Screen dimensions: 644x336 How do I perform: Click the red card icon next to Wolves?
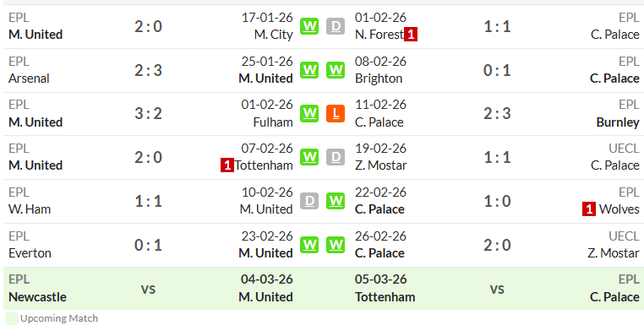point(589,209)
